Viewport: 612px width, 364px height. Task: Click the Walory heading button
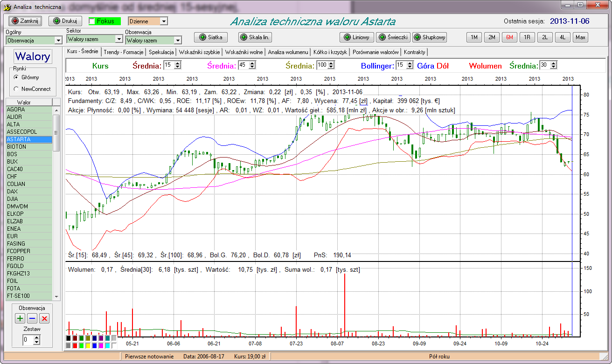tap(32, 56)
